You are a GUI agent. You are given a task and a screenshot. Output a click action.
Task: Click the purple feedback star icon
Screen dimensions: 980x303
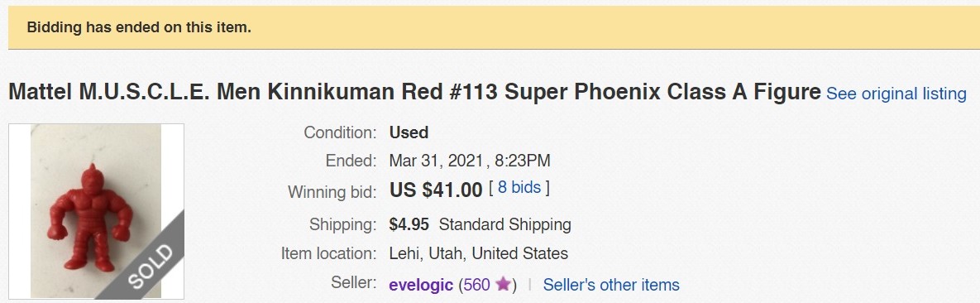click(503, 284)
